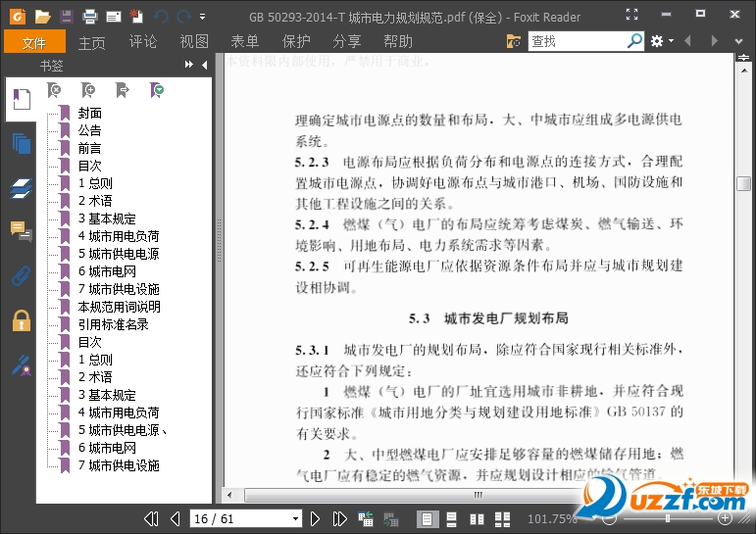Go to previous search result arrow
This screenshot has width=756, height=534.
pyautogui.click(x=688, y=41)
